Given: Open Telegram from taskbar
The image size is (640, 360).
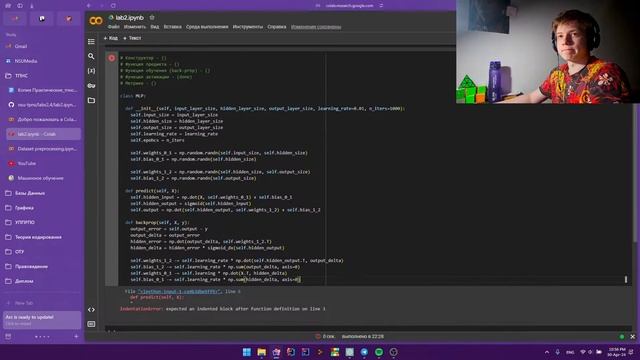Looking at the screenshot, I should coord(364,352).
